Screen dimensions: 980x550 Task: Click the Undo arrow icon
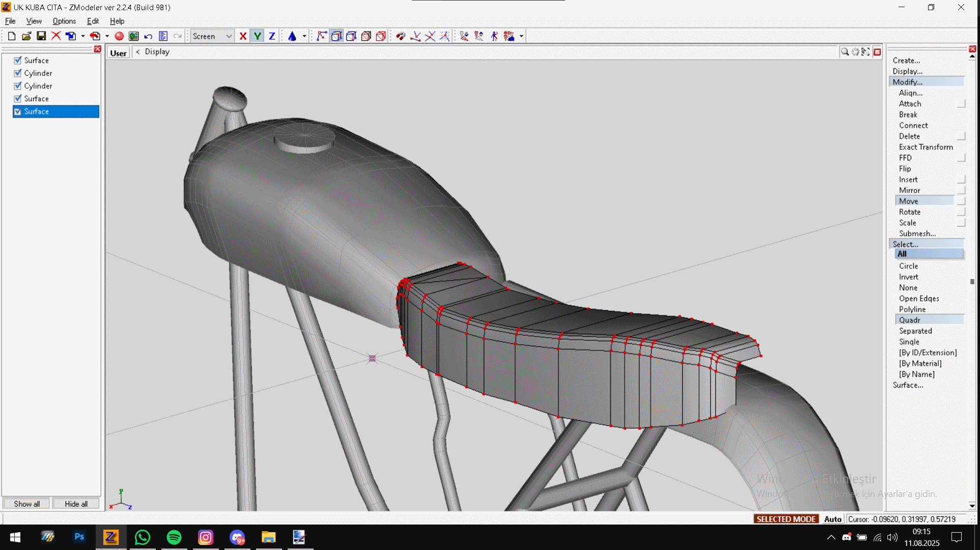coord(148,36)
